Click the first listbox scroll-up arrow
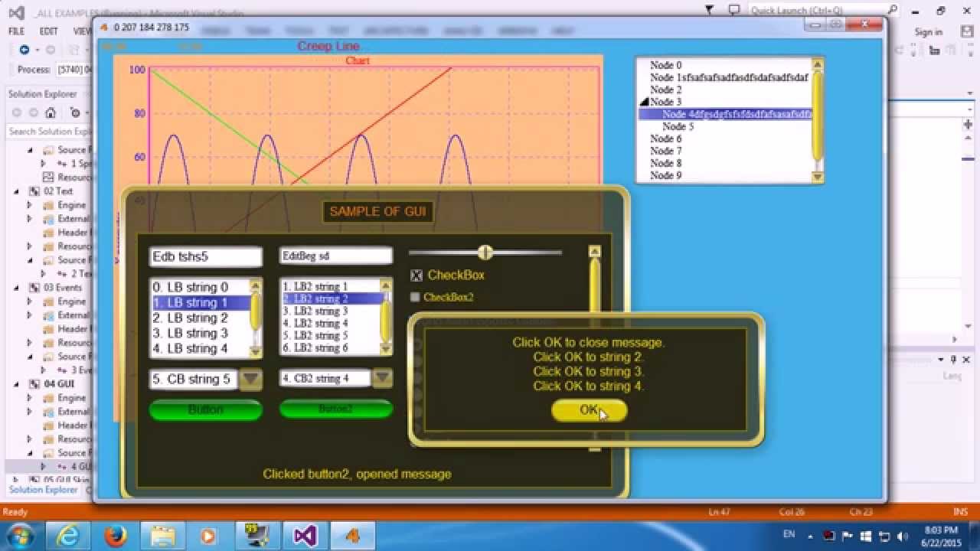Screen dimensions: 980x551 coord(256,285)
